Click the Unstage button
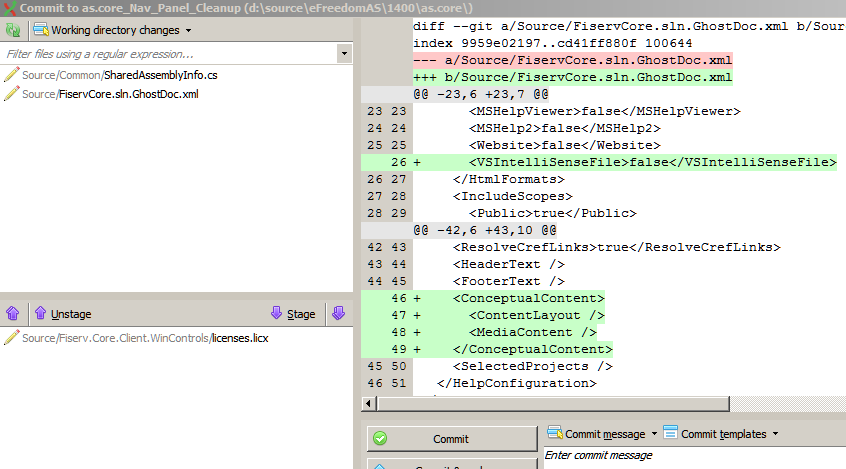 (63, 314)
